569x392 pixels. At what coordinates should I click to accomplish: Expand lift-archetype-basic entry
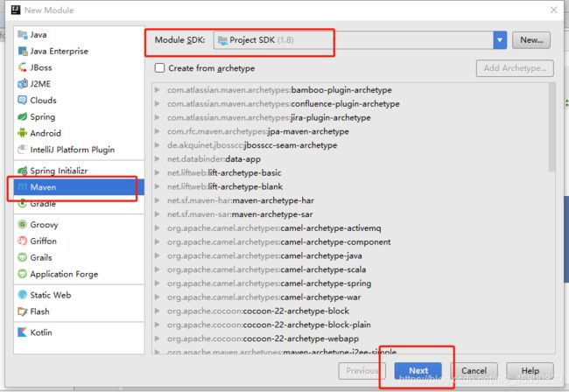[x=157, y=172]
